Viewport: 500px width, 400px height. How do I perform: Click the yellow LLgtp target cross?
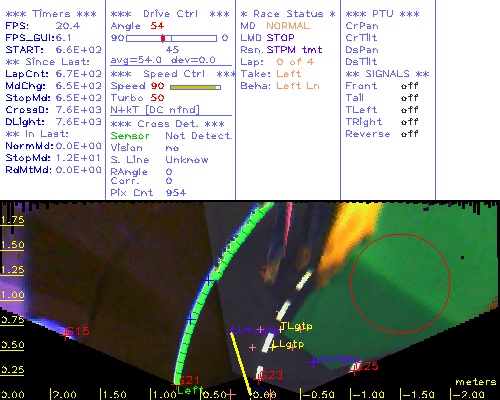[273, 347]
